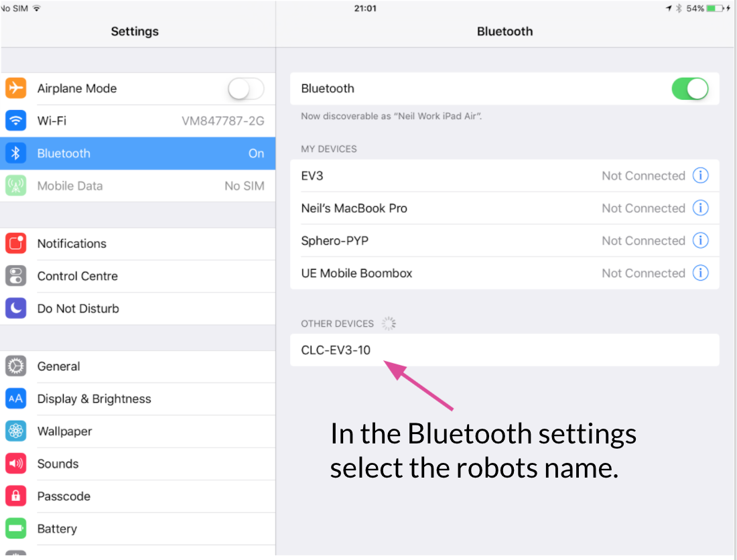
Task: Open info for Sphero-PYP device
Action: tap(700, 240)
